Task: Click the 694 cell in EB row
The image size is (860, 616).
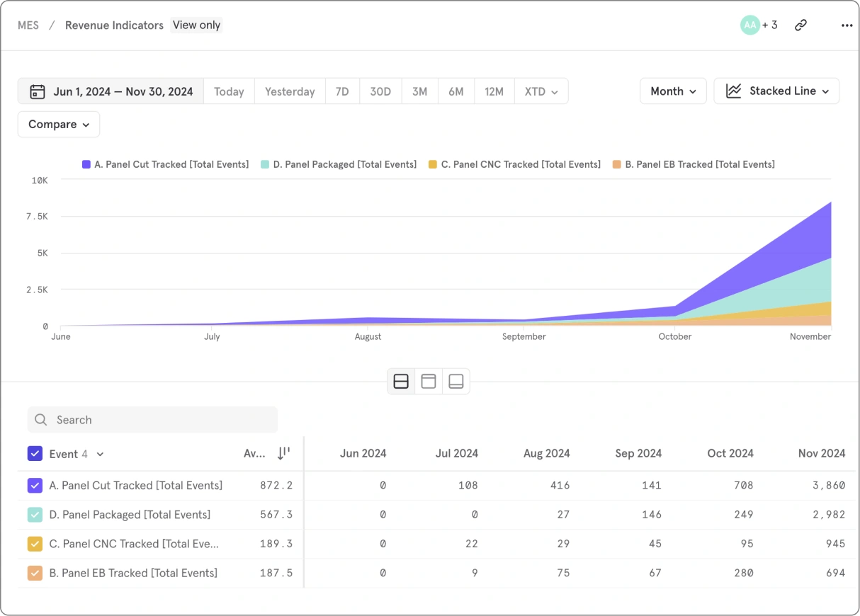Action: (x=836, y=573)
